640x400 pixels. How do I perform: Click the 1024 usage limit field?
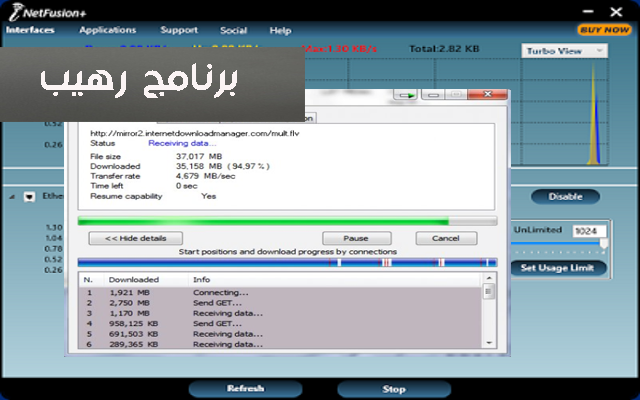(x=588, y=231)
